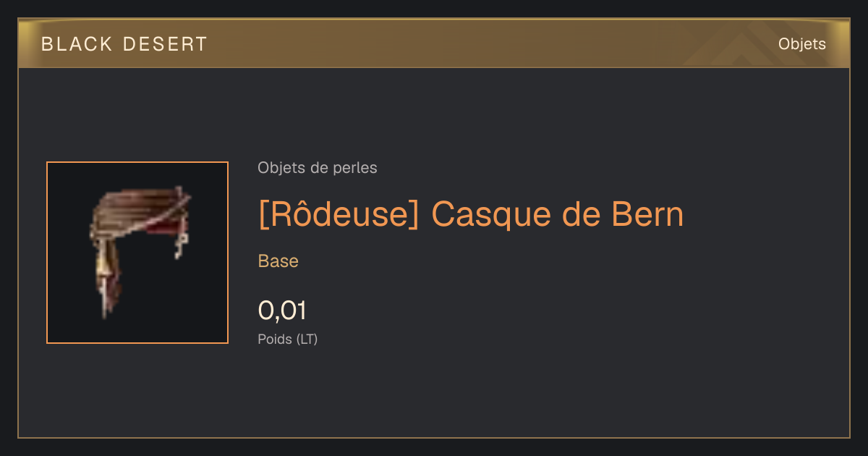Click the gold header banner background
The height and width of the screenshot is (456, 868).
[434, 44]
